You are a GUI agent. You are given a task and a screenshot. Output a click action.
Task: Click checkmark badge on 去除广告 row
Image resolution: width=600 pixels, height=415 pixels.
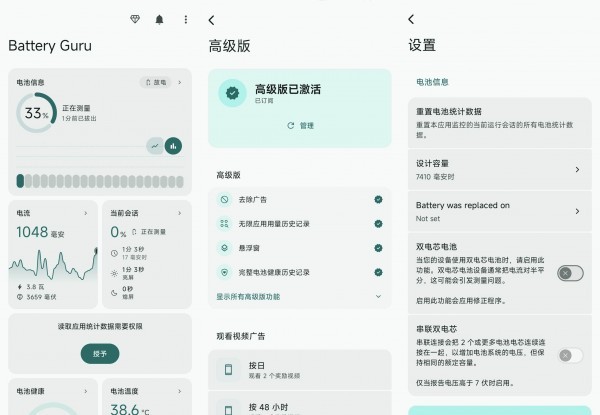(378, 199)
